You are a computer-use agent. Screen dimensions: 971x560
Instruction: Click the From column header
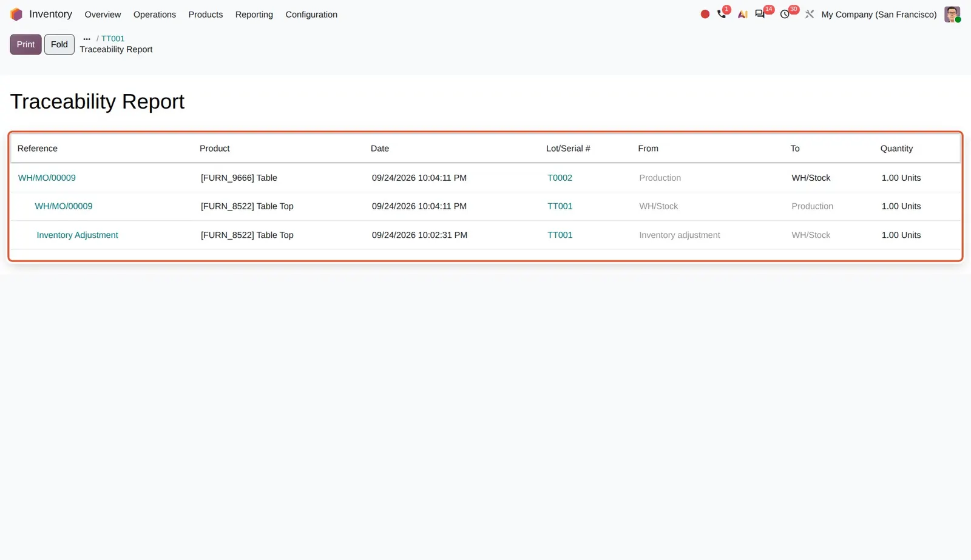click(x=648, y=149)
